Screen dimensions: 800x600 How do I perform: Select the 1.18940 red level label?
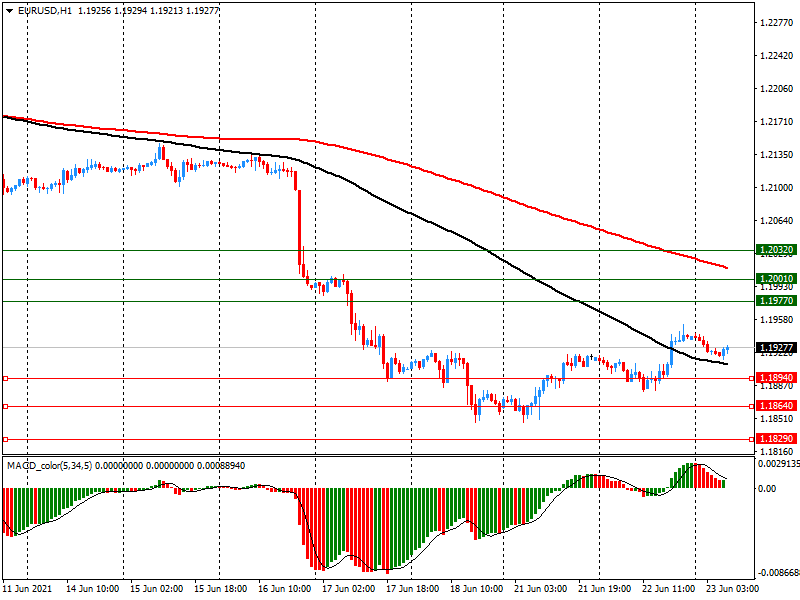tap(776, 378)
